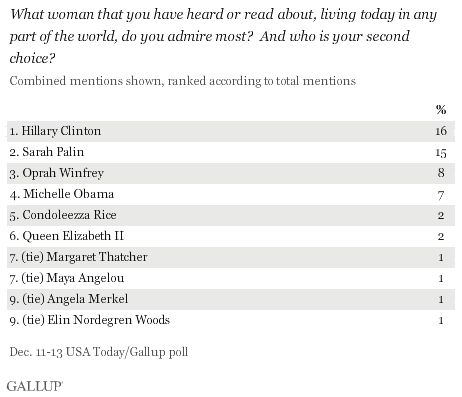
Task: Click the Dec. 11-13 USA Today/Gallup poll footnote
Action: 99,352
